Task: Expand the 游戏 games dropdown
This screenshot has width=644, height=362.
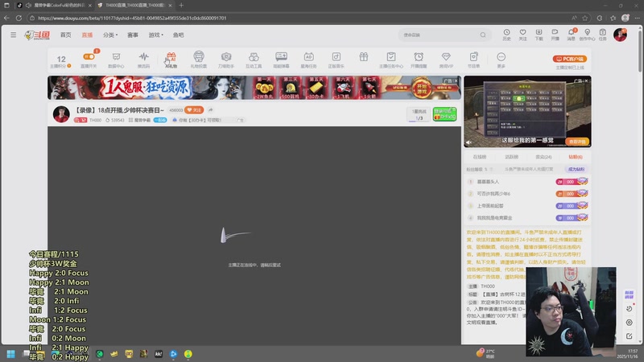Action: pos(155,35)
